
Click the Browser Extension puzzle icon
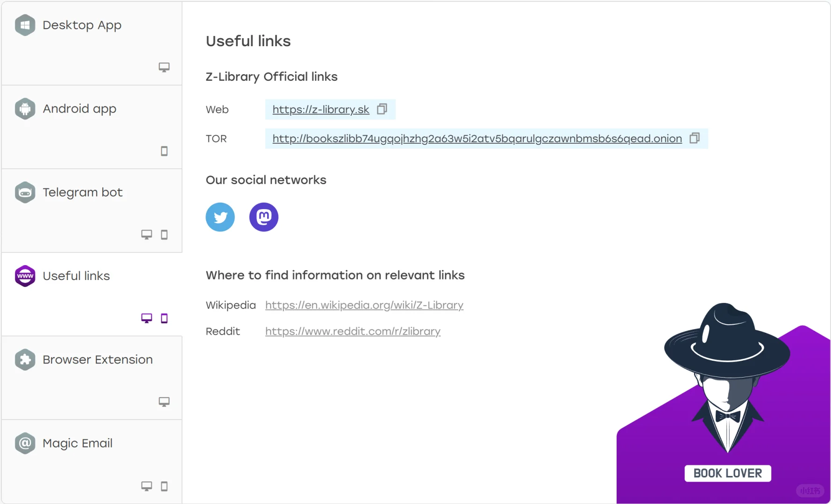pos(25,359)
